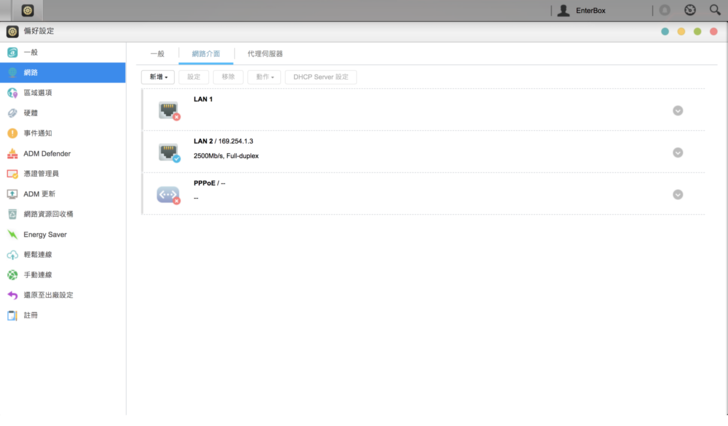Click the teal window control dot
The height and width of the screenshot is (426, 728).
click(665, 32)
